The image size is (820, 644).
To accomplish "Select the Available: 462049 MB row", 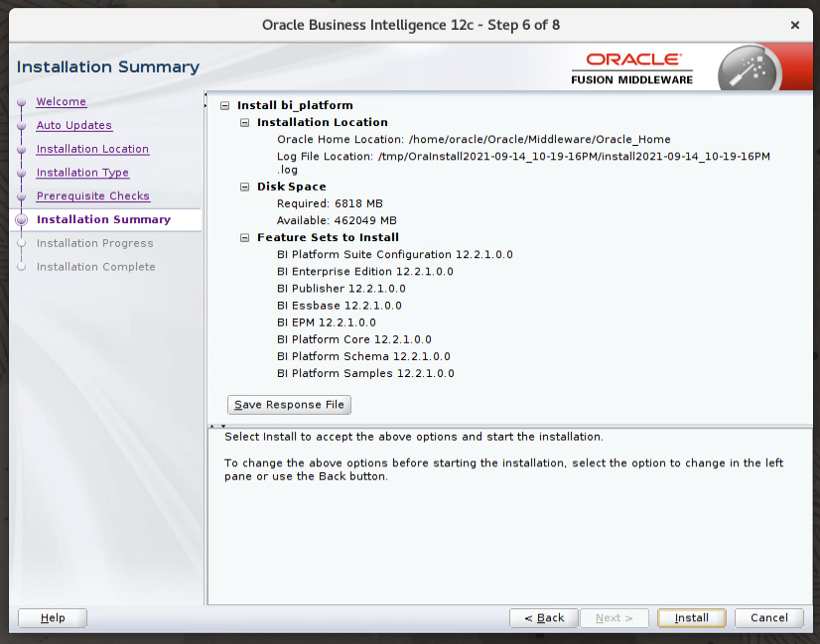I will pyautogui.click(x=337, y=220).
